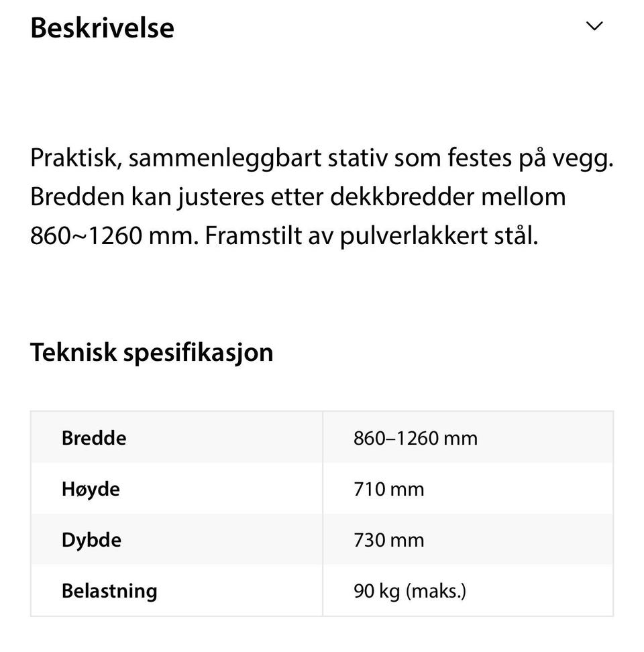Image resolution: width=644 pixels, height=652 pixels.
Task: Click the line mentioning dekkbredder mellom
Action: coord(298,197)
